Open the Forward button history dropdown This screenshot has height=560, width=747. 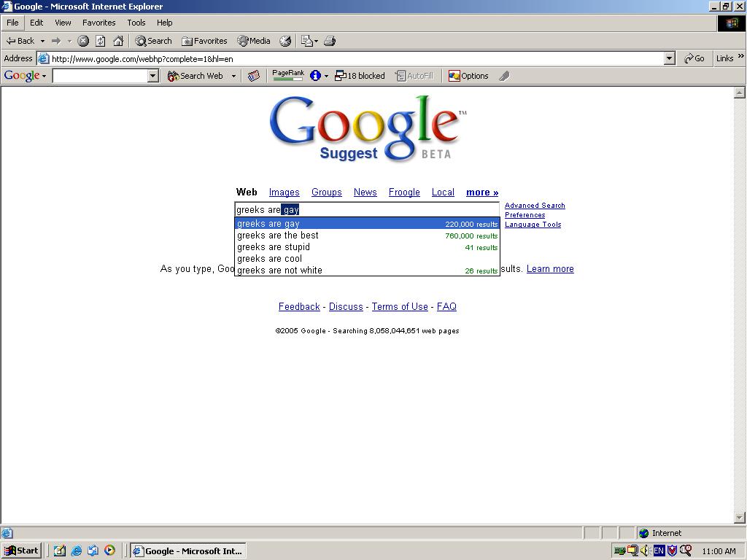[69, 41]
